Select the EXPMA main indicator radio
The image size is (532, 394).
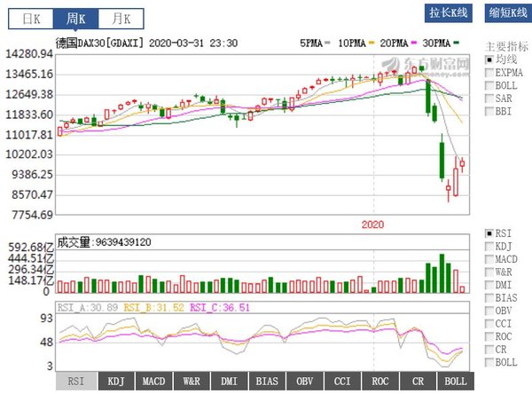click(489, 73)
